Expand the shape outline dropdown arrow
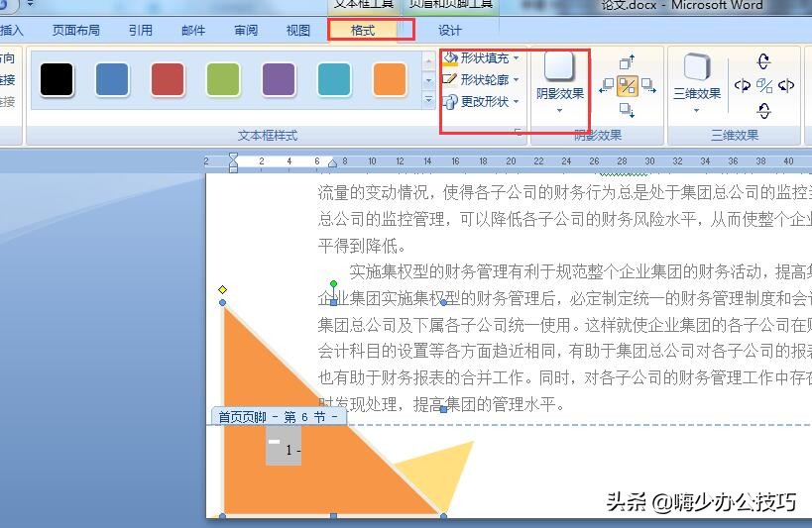This screenshot has width=812, height=528. (516, 79)
